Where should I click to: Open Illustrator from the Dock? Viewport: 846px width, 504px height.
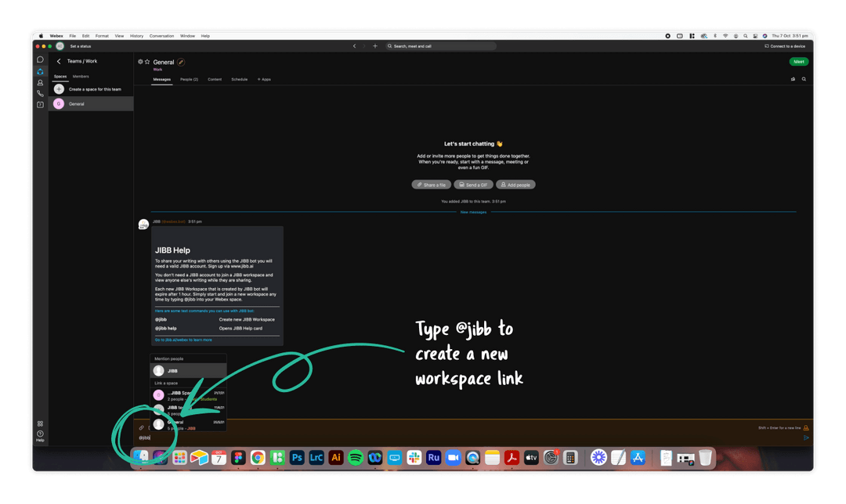(336, 458)
